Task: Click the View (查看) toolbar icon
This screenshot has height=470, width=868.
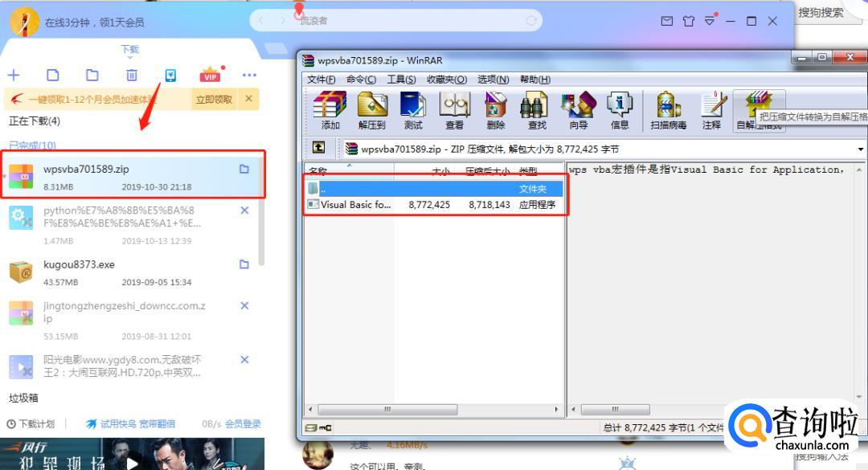Action: tap(454, 111)
